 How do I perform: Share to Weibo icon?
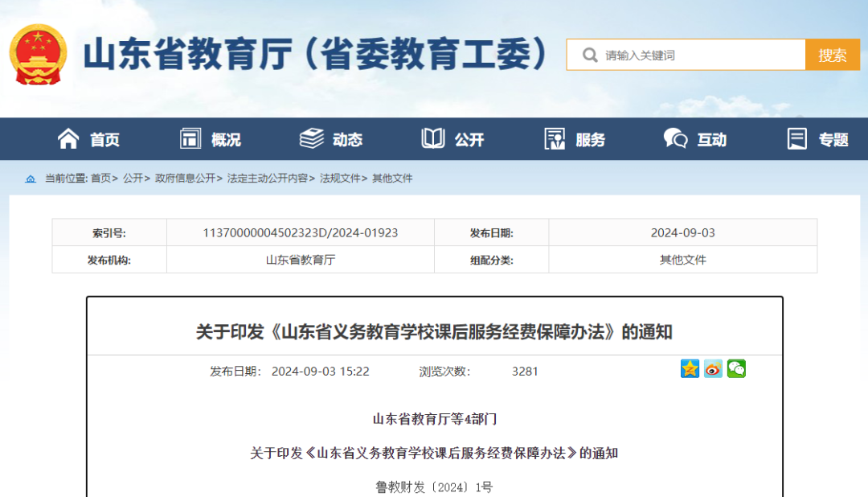click(713, 369)
